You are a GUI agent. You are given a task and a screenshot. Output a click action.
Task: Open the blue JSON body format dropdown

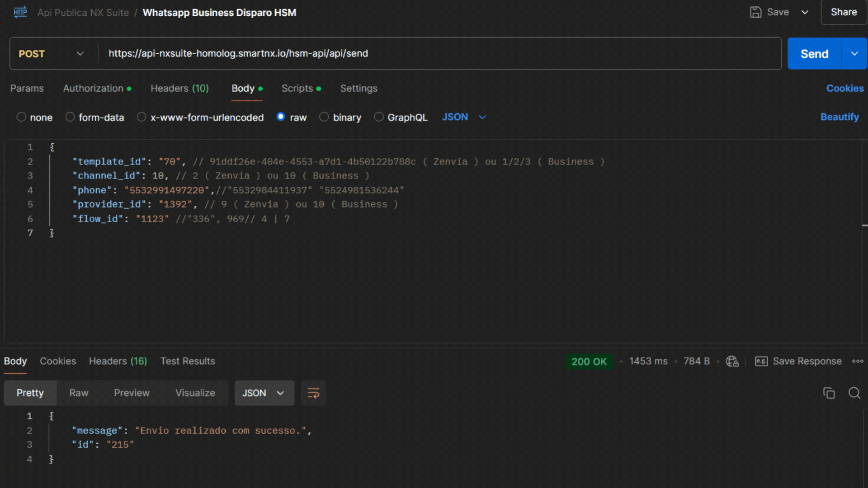pos(464,117)
